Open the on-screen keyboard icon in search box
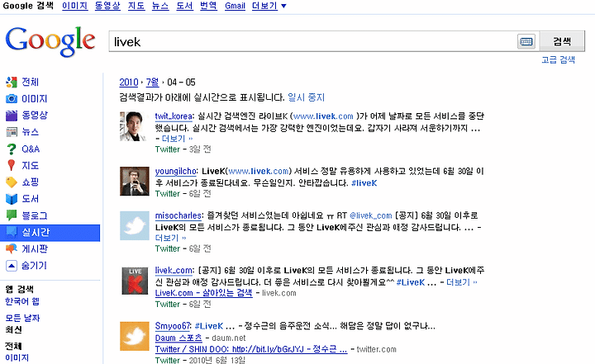 click(x=526, y=41)
